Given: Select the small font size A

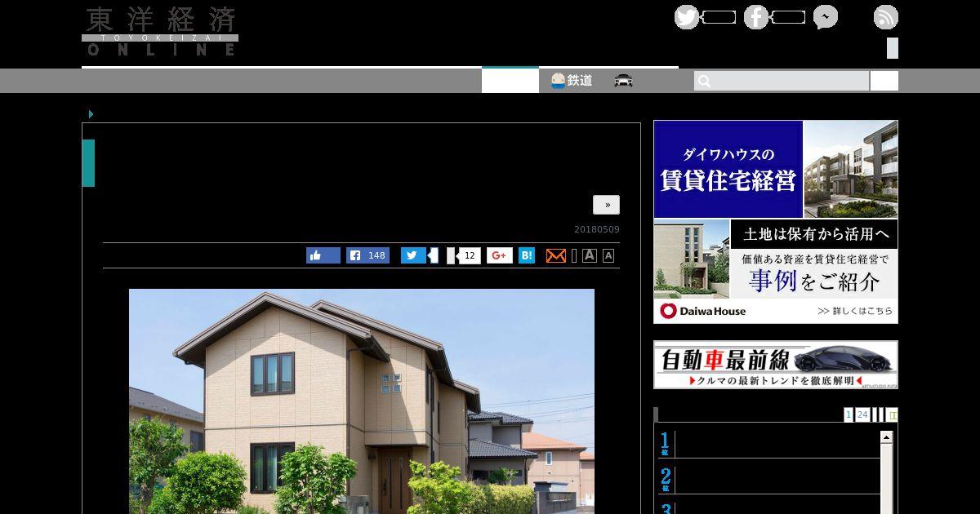Looking at the screenshot, I should click(608, 255).
